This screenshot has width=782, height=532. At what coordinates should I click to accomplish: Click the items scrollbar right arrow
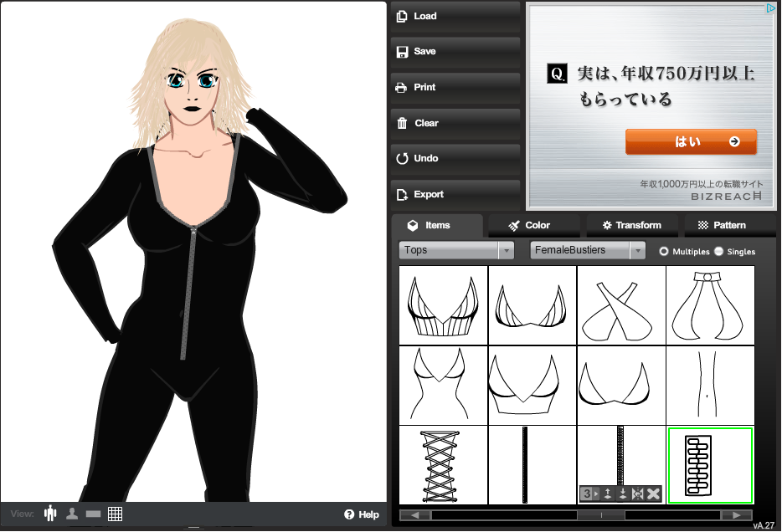coord(736,515)
